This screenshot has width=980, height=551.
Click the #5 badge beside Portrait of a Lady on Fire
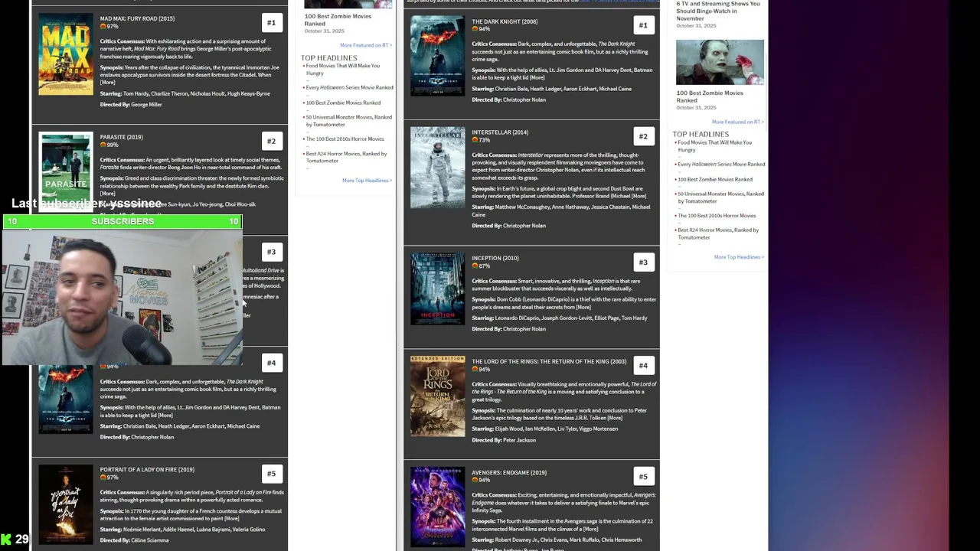point(271,474)
